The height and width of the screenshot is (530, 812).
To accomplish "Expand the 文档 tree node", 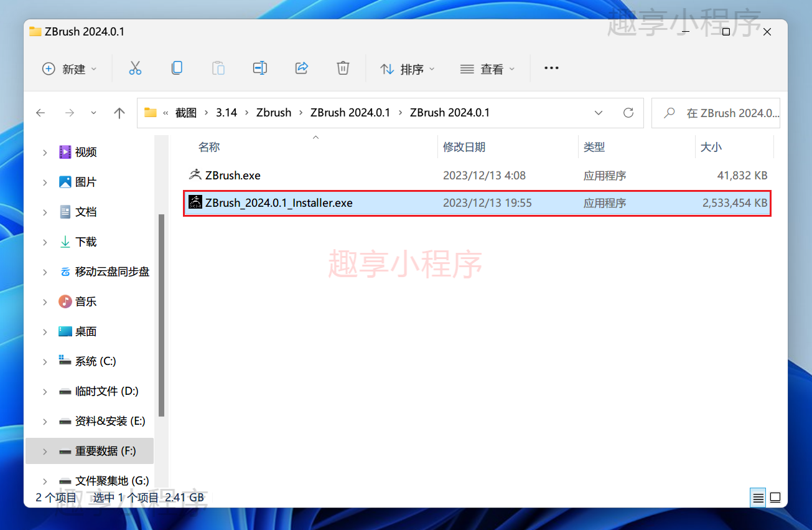I will pos(45,212).
